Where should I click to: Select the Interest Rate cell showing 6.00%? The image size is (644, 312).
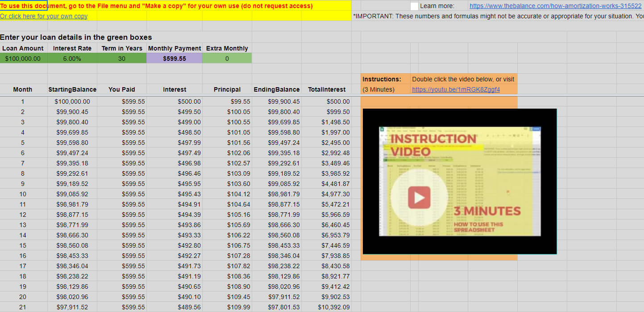click(x=72, y=58)
